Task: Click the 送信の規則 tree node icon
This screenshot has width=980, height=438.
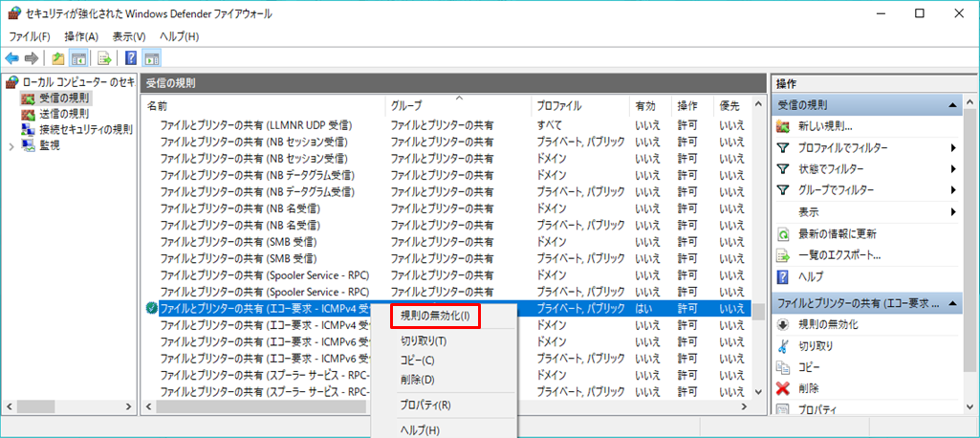Action: (29, 114)
